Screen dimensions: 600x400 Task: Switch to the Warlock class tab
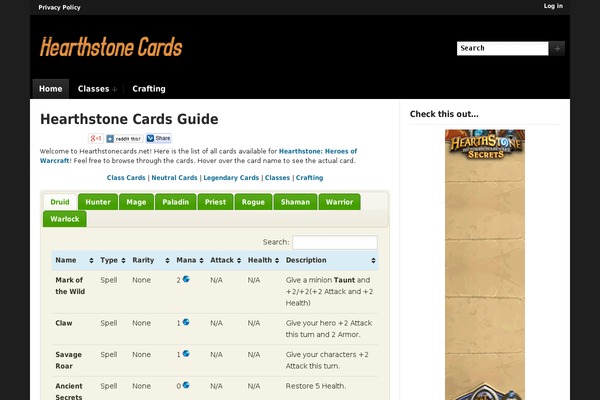click(65, 219)
